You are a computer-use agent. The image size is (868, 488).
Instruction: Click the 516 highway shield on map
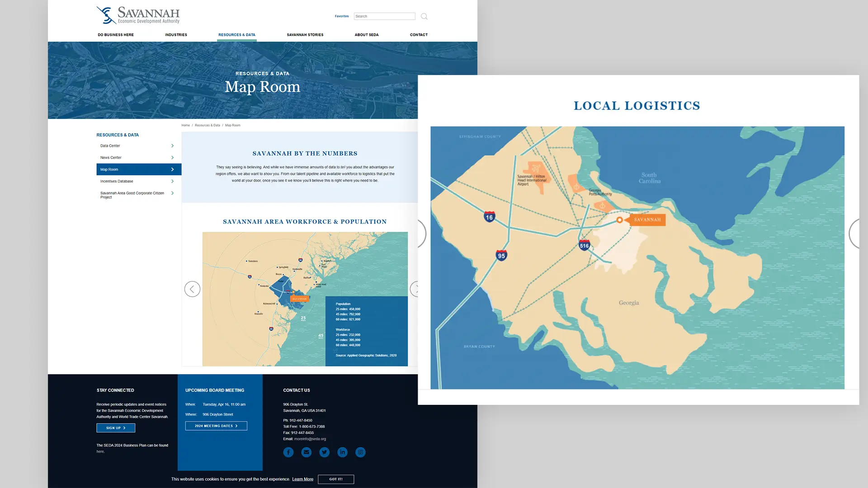coord(584,245)
